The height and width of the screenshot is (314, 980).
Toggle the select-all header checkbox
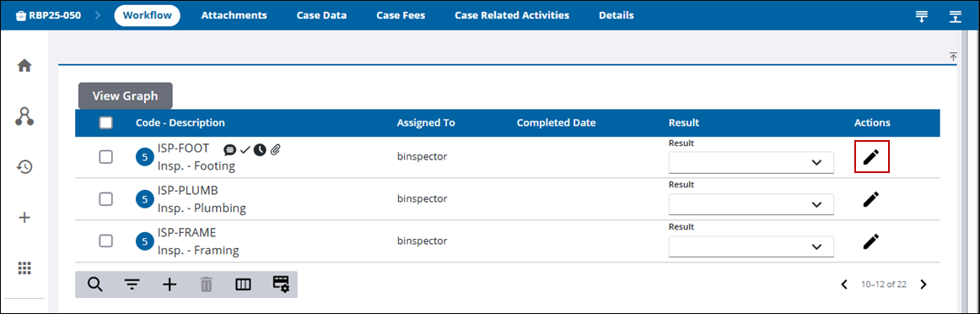point(106,122)
